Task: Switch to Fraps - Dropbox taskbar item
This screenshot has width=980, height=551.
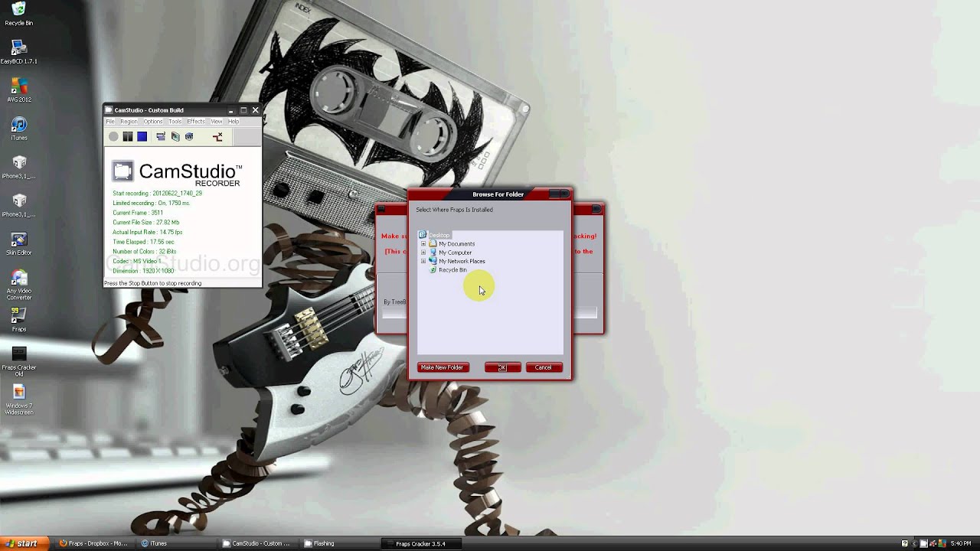Action: 93,543
